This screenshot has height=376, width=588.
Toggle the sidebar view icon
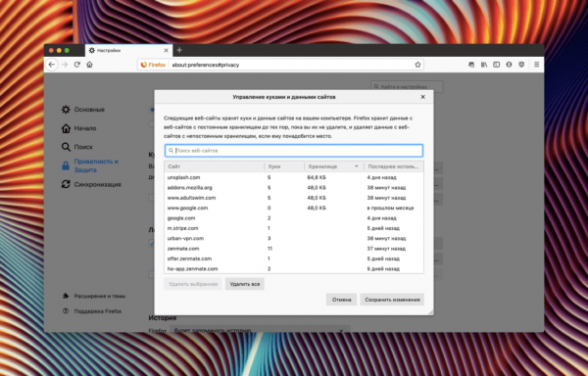point(497,65)
